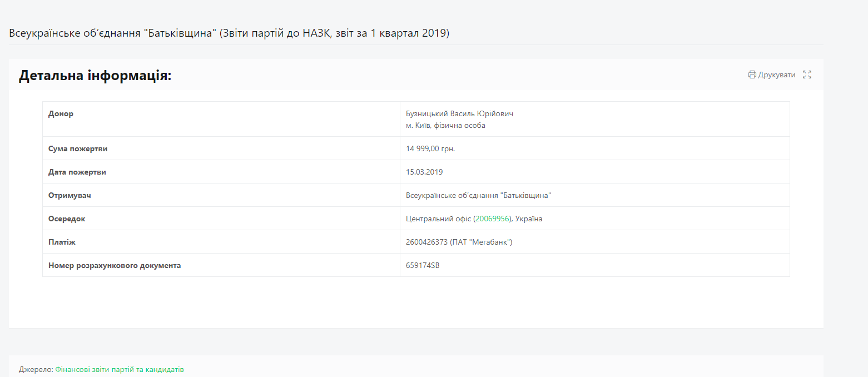Click the Осередок label
868x377 pixels.
click(67, 219)
